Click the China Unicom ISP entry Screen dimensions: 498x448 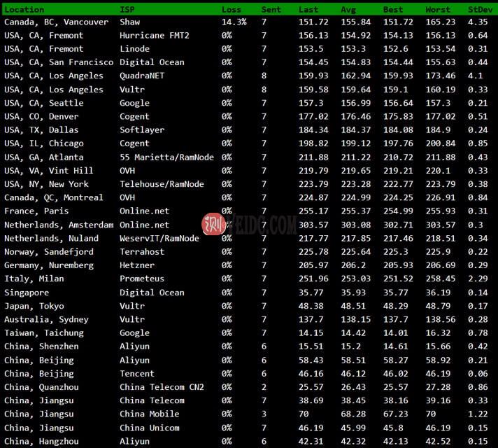149,428
